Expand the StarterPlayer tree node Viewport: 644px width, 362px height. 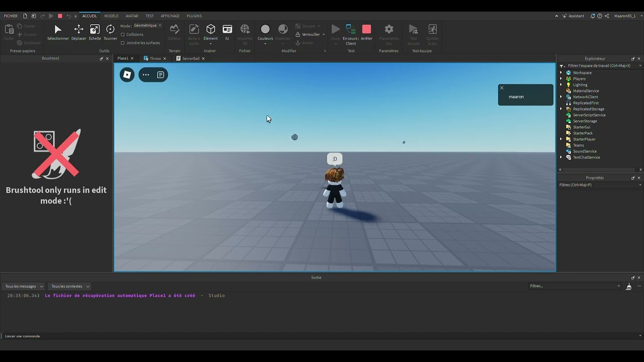[561, 139]
